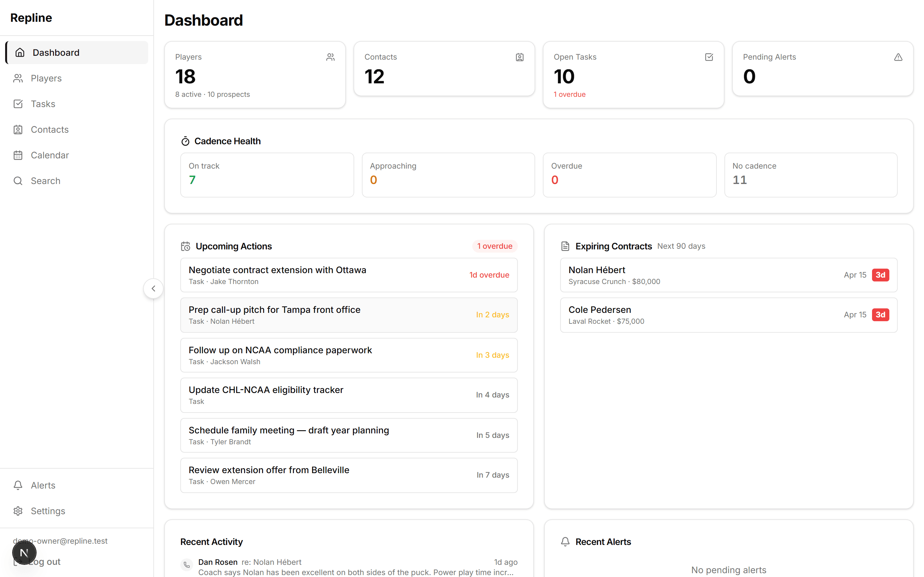
Task: Click the phone icon on Dan Rosen's activity
Action: [x=187, y=565]
